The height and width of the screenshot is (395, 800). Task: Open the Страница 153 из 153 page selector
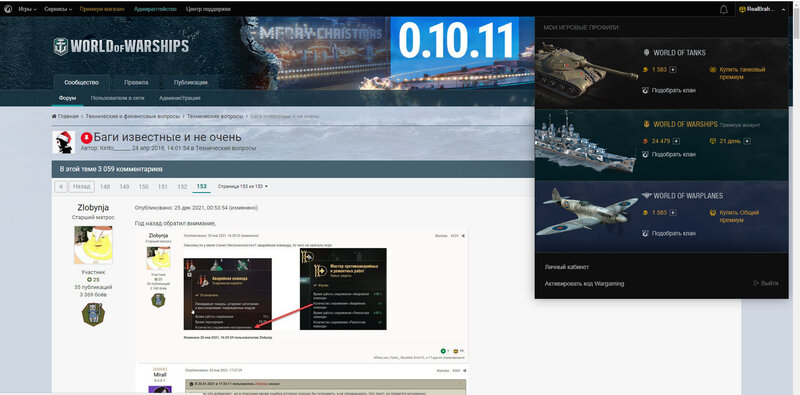point(243,187)
